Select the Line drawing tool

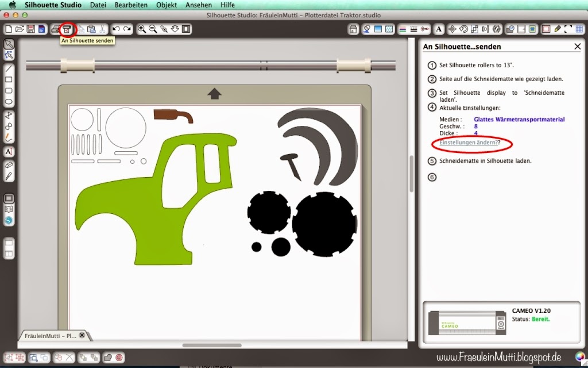coord(9,68)
